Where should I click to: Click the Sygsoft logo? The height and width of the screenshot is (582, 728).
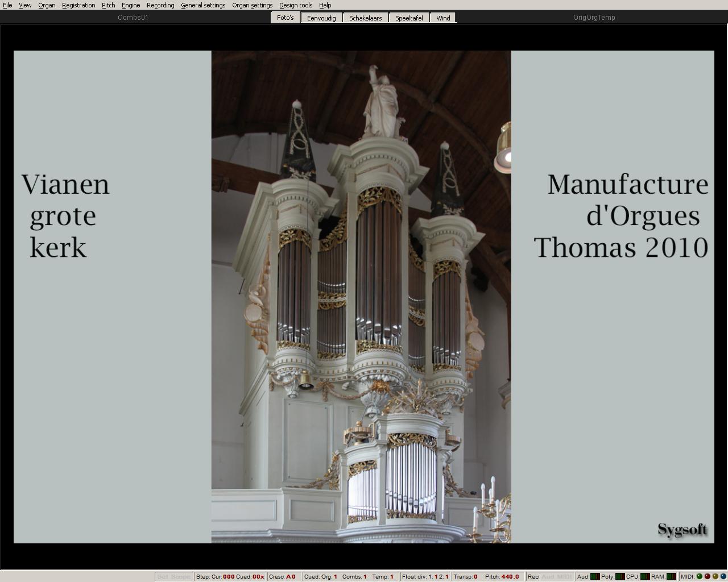(682, 529)
